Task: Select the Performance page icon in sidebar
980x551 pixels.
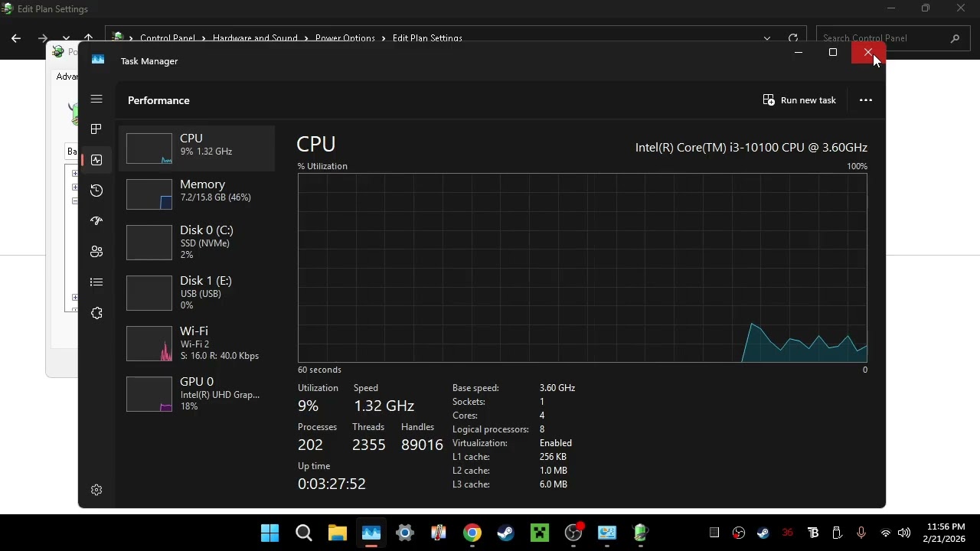Action: (x=96, y=160)
